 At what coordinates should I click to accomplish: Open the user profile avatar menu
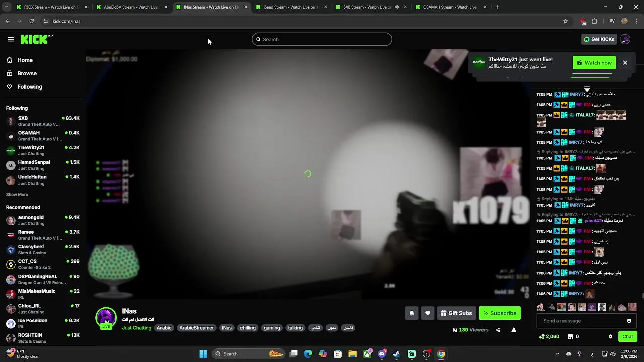[625, 39]
